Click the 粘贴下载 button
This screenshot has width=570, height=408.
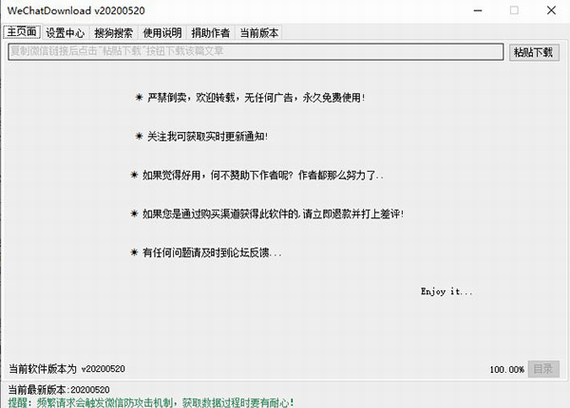pos(534,52)
